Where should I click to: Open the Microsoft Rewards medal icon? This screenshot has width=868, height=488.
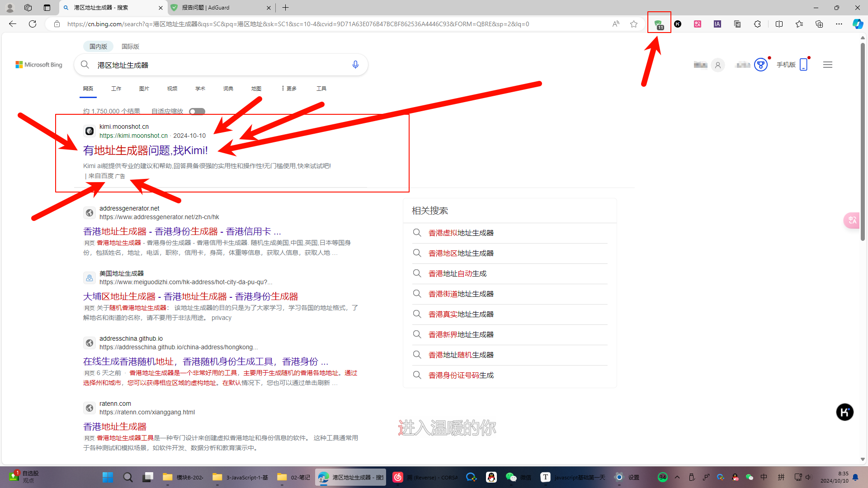(x=761, y=64)
